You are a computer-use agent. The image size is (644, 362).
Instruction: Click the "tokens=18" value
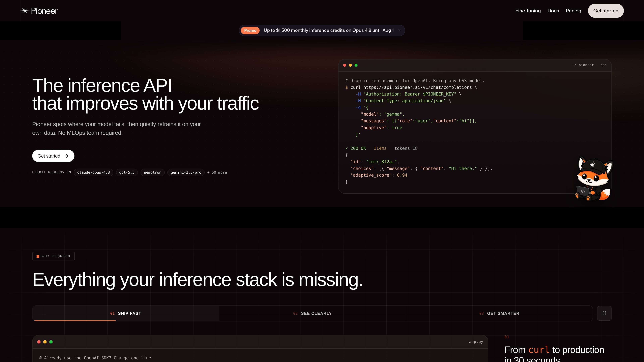[x=406, y=148]
